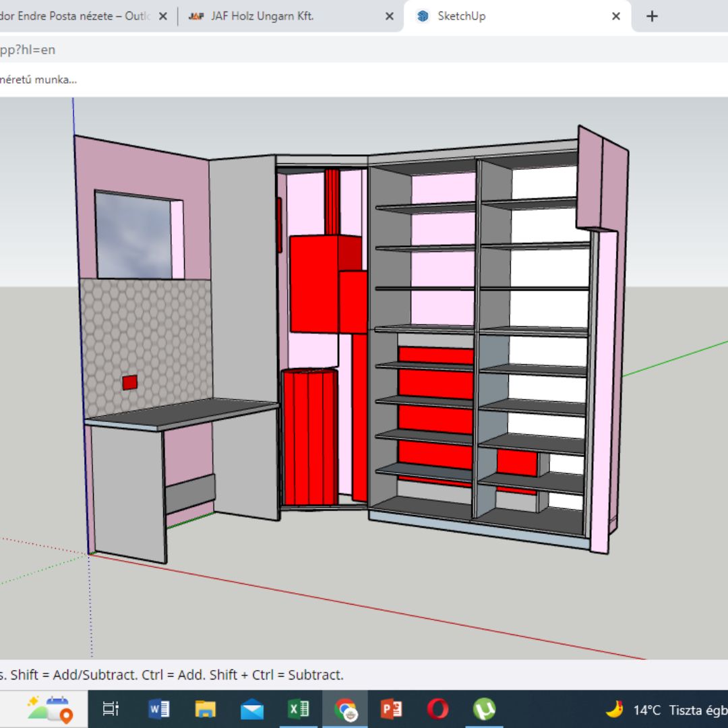Screen dimensions: 728x728
Task: Select the small red square on tiles
Action: point(130,383)
